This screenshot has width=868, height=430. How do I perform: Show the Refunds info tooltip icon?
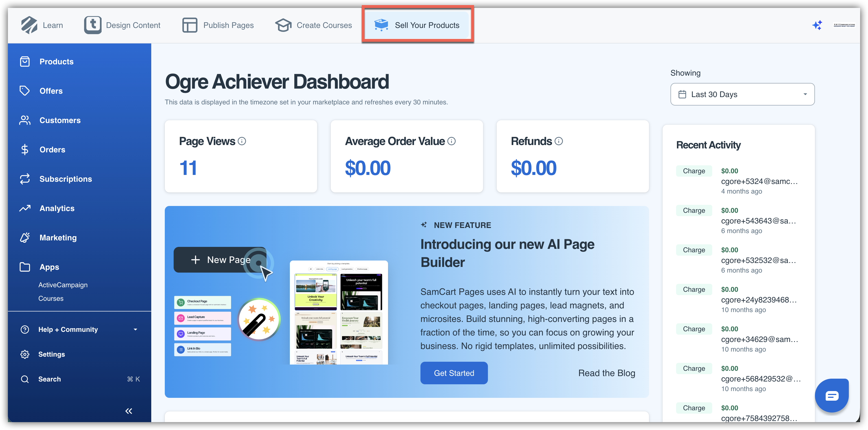click(559, 141)
